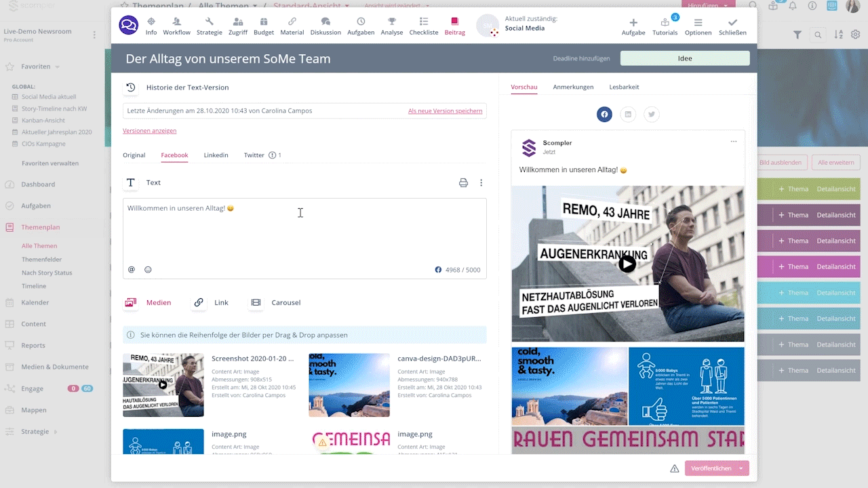
Task: Click the green Idee status bar
Action: [x=685, y=58]
